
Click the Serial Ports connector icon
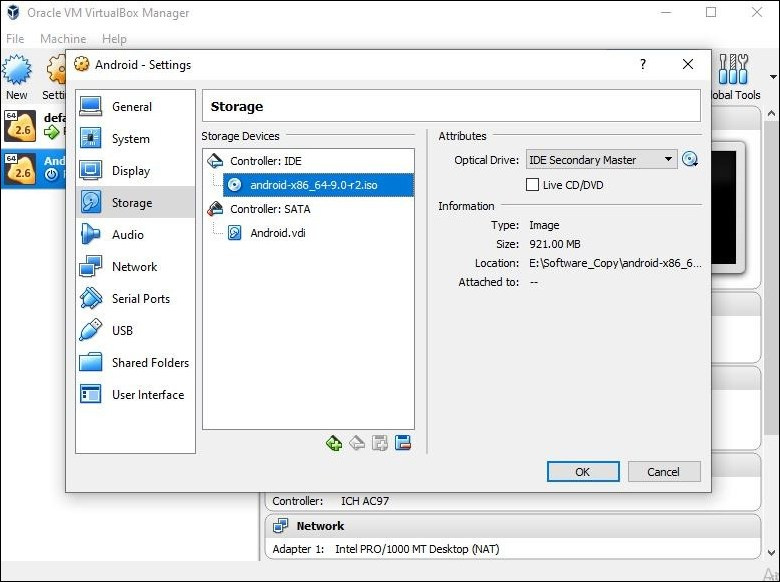point(91,298)
